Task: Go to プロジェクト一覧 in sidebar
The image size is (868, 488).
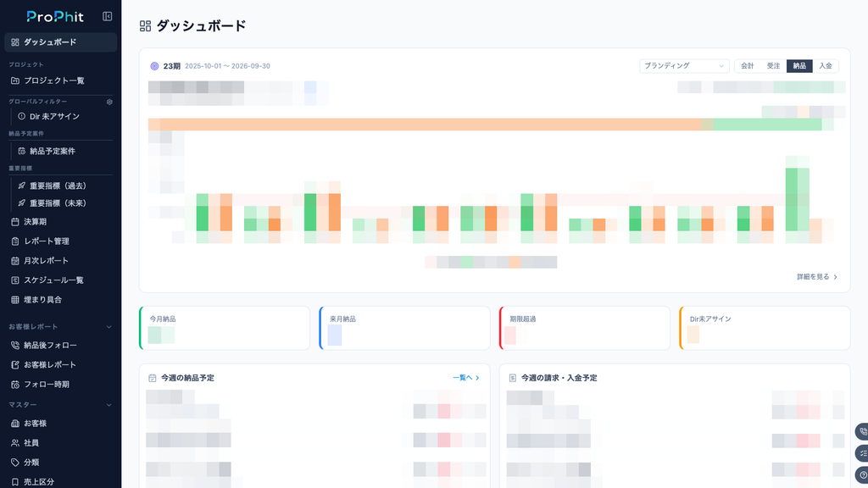Action: [61, 80]
